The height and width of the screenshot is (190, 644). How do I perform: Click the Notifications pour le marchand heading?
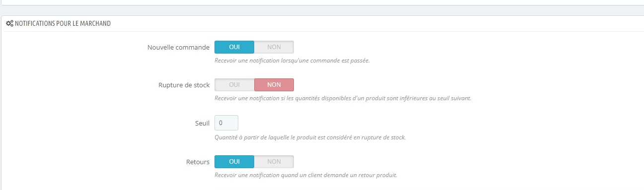coord(63,23)
